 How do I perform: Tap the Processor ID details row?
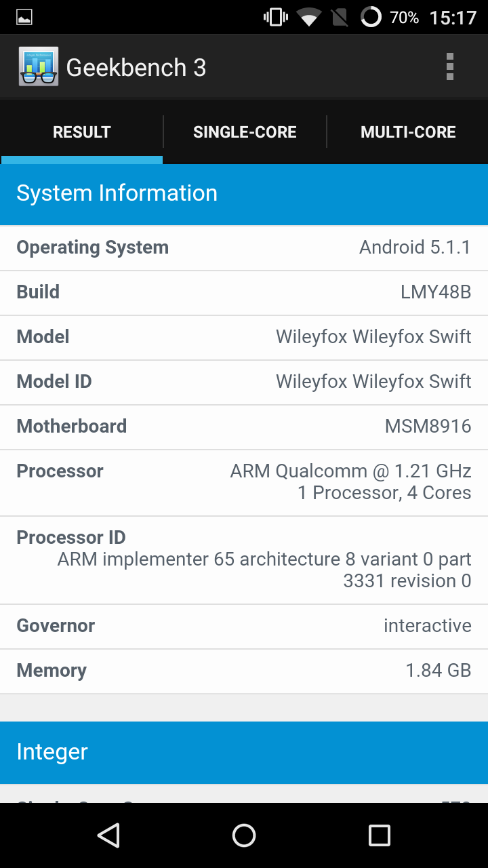point(244,560)
